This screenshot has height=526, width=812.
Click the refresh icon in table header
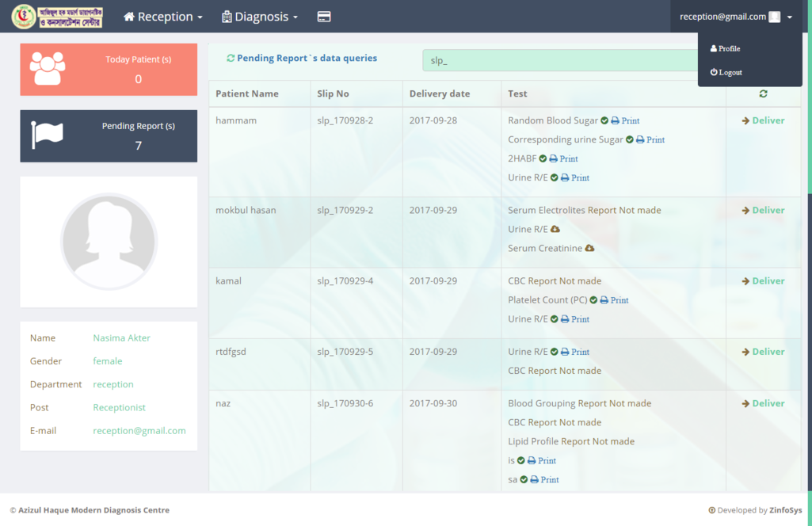763,93
